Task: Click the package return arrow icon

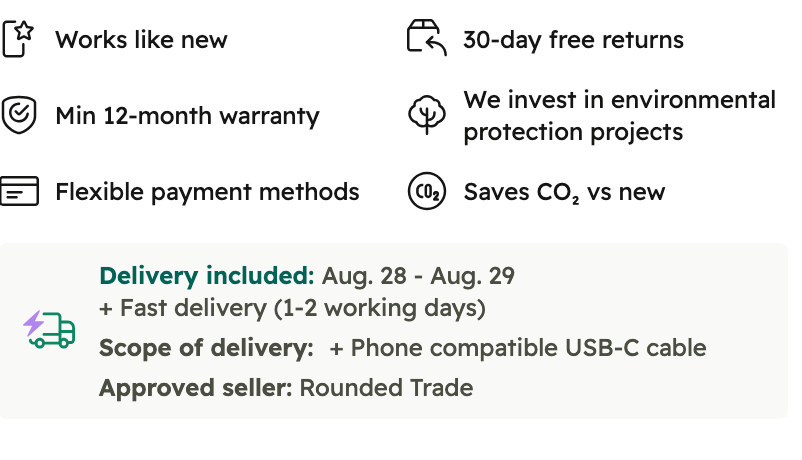Action: click(427, 37)
